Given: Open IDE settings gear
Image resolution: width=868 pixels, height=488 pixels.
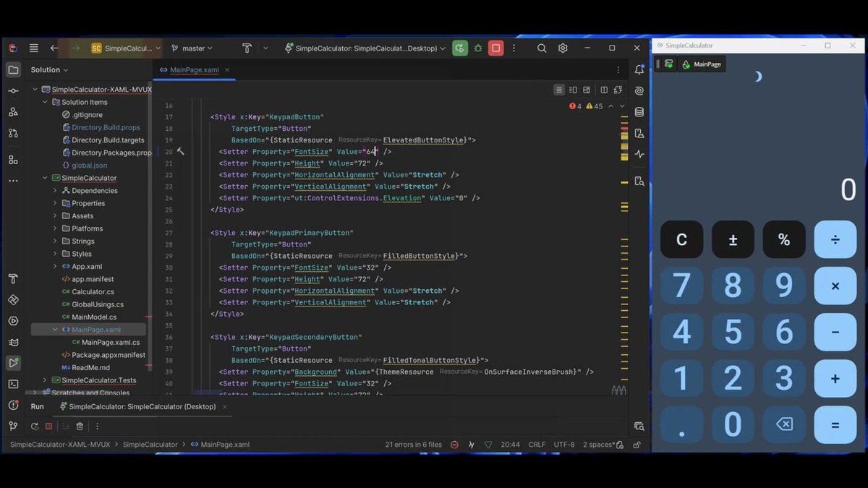Looking at the screenshot, I should (563, 48).
